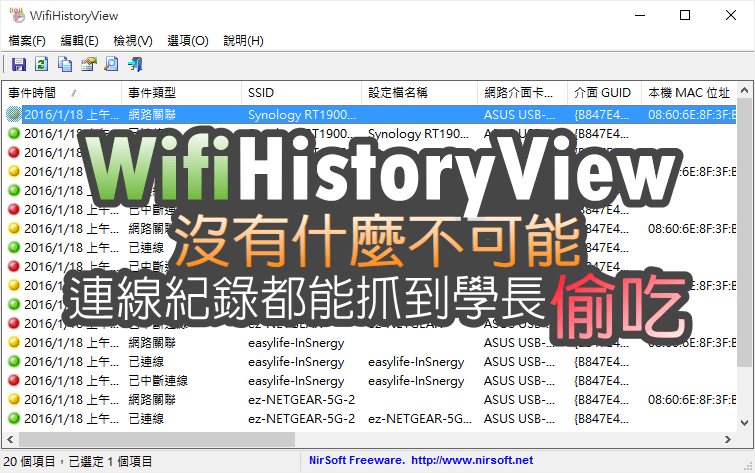Click the Refresh toolbar icon
Image resolution: width=755 pixels, height=473 pixels.
pos(42,64)
